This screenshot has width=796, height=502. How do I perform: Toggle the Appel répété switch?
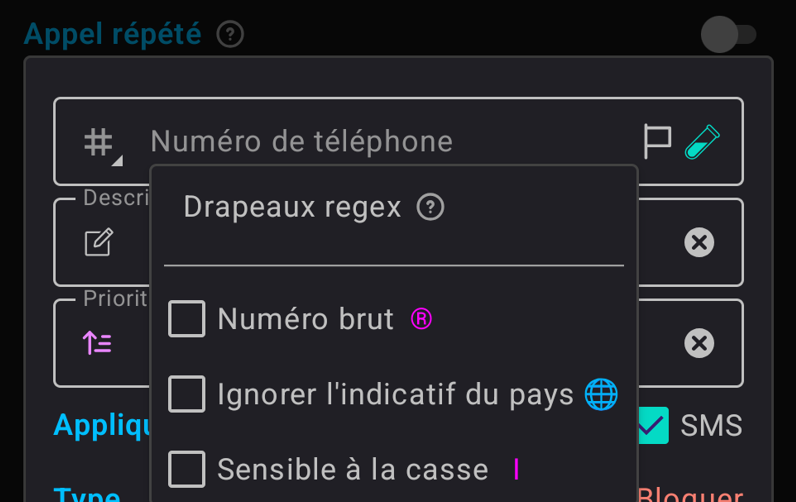tap(729, 34)
